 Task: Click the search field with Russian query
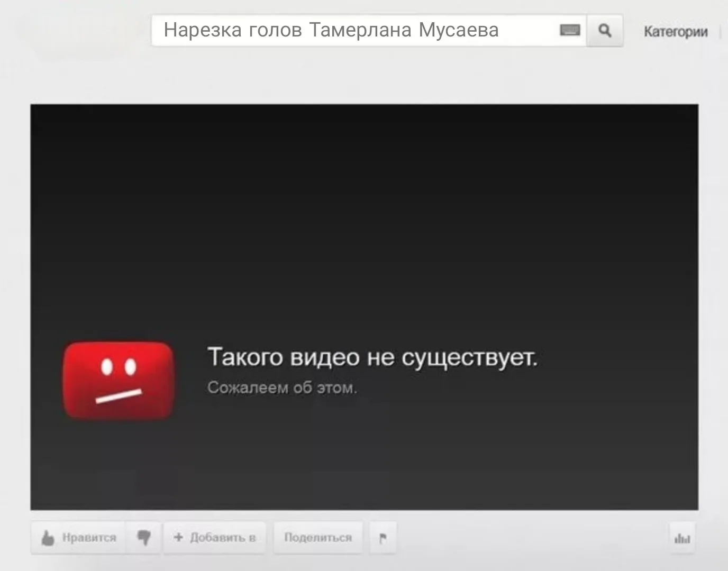(x=369, y=31)
